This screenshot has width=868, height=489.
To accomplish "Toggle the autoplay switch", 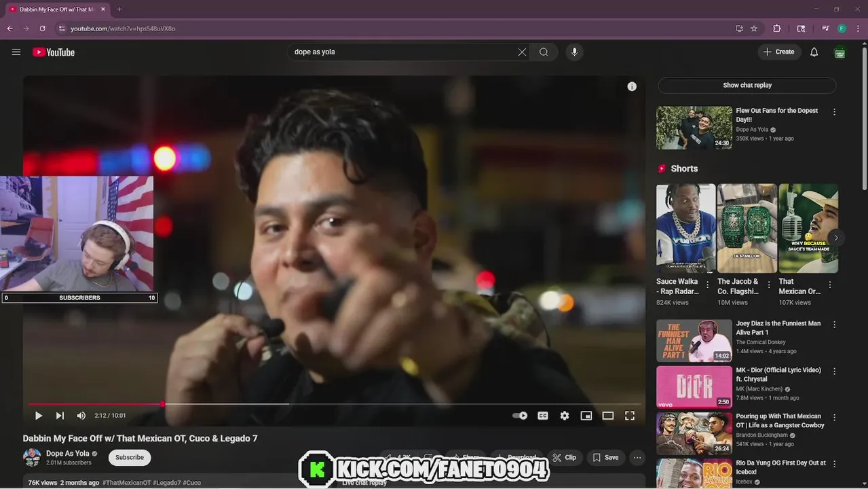I will (x=520, y=416).
